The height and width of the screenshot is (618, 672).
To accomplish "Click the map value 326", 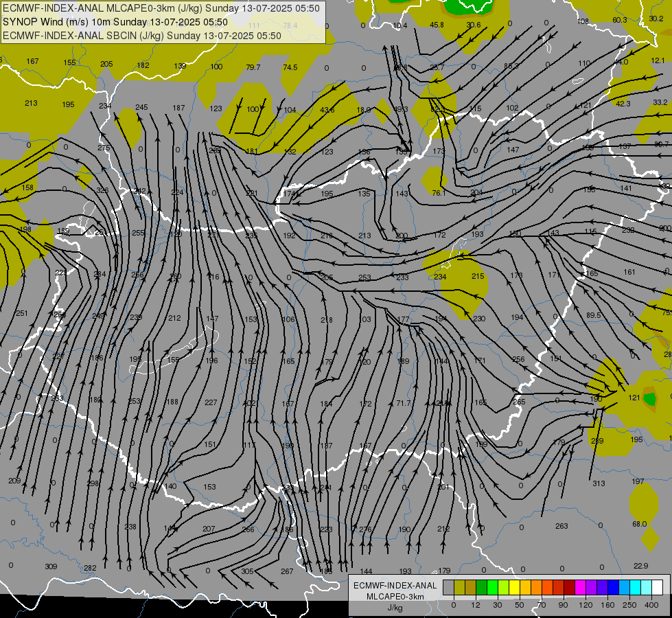I will coord(102,190).
